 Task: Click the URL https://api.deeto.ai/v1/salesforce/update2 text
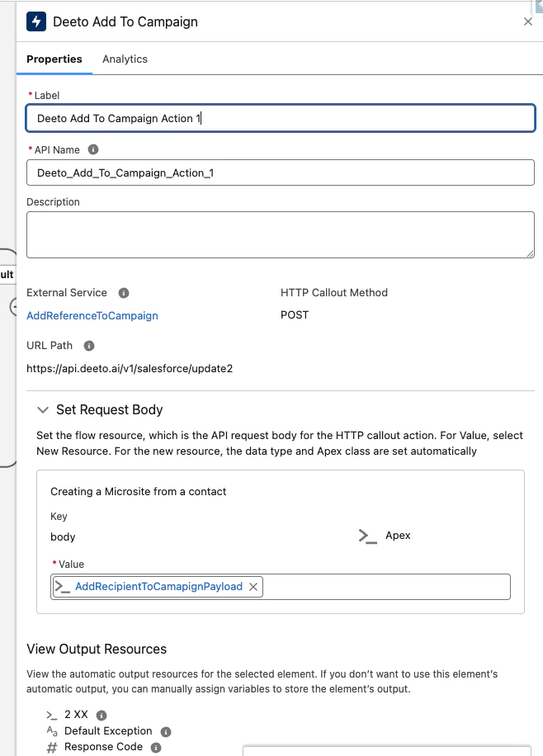click(130, 368)
